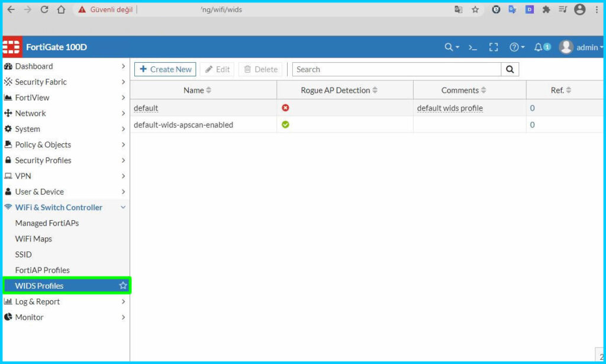Image resolution: width=606 pixels, height=364 pixels.
Task: Toggle full screen mode icon
Action: pos(494,47)
